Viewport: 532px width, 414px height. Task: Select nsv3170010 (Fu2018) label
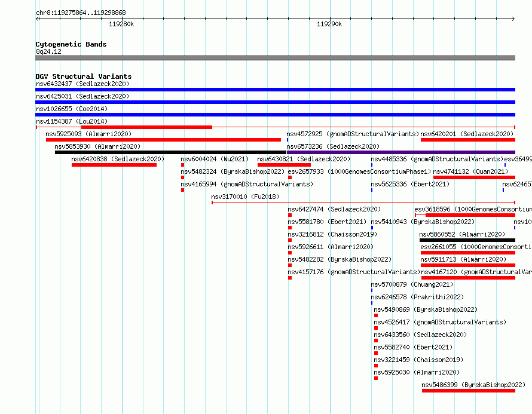[245, 197]
